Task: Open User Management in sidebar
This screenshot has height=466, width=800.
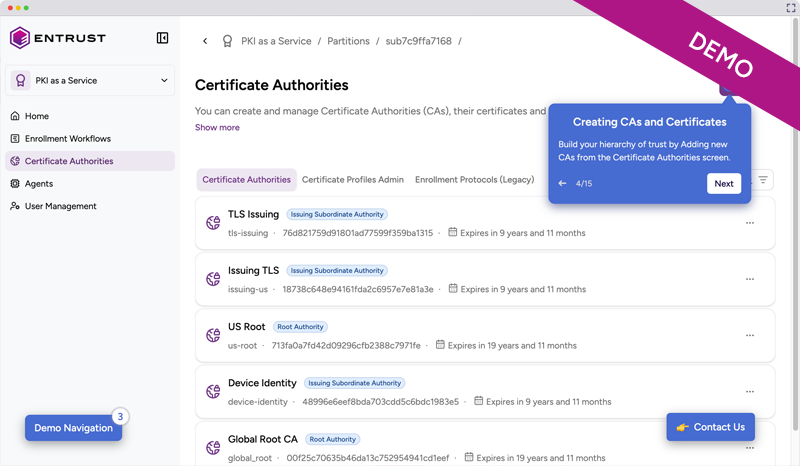Action: (90, 206)
